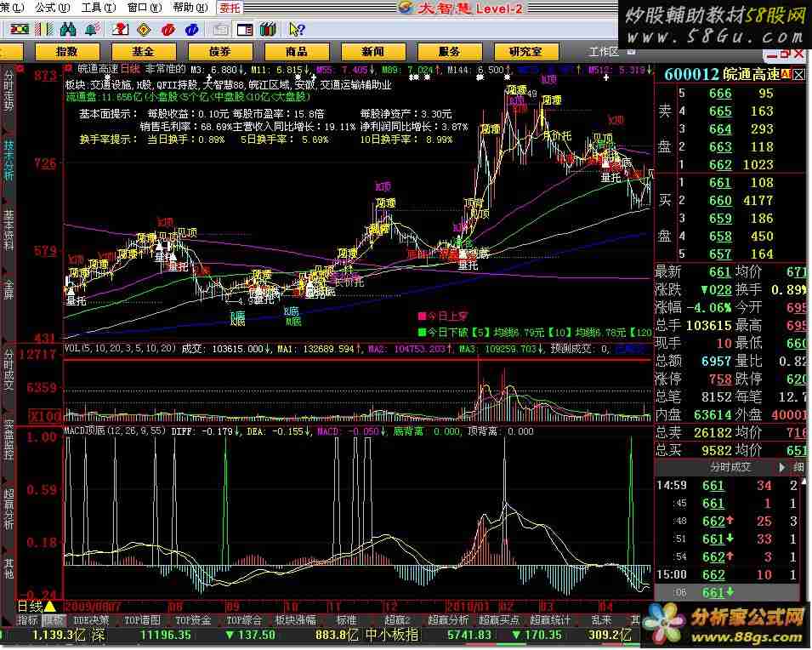Select the 乱来 bottom tab

pyautogui.click(x=601, y=620)
